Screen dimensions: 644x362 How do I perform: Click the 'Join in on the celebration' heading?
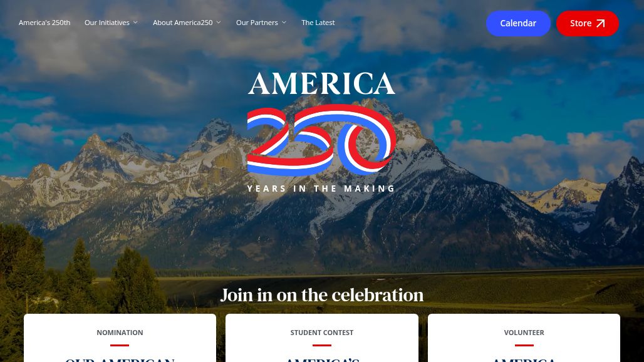322,295
